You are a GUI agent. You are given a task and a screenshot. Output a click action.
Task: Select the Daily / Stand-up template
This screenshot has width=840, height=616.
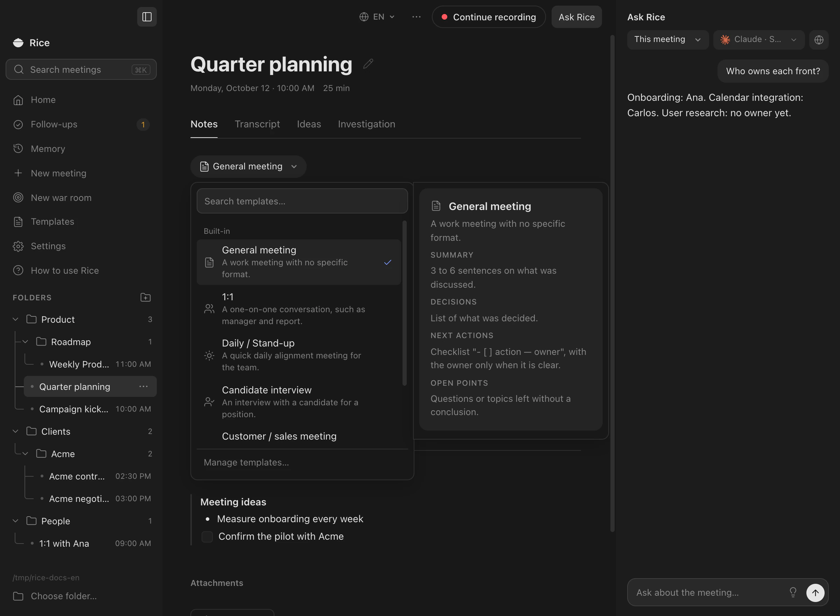pos(299,355)
